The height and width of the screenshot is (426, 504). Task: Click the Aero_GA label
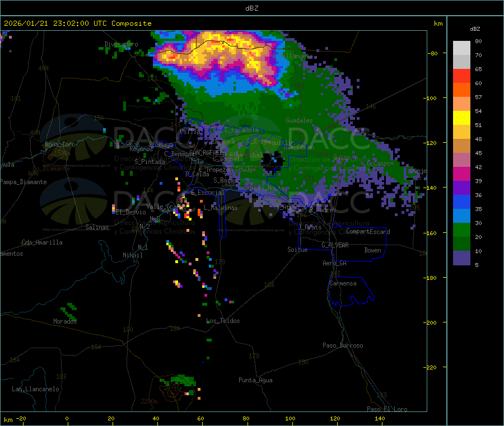pos(334,263)
